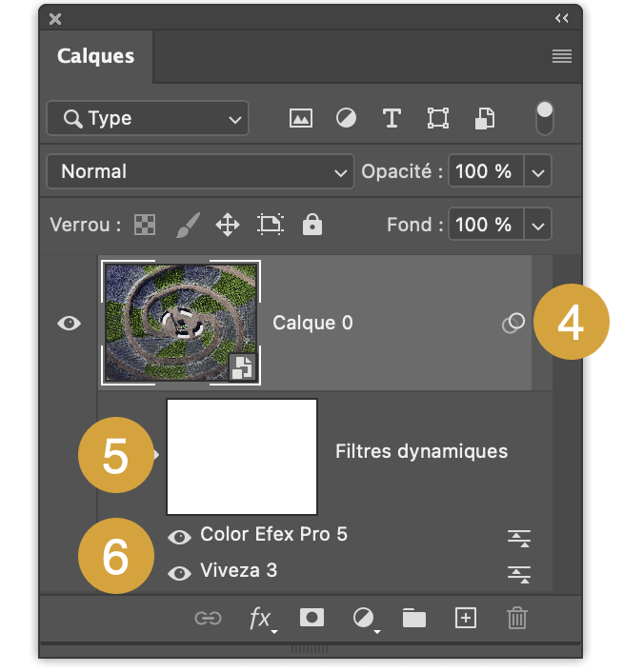Screen dimensions: 623x672
Task: Filter layers by text type icon
Action: coord(392,118)
